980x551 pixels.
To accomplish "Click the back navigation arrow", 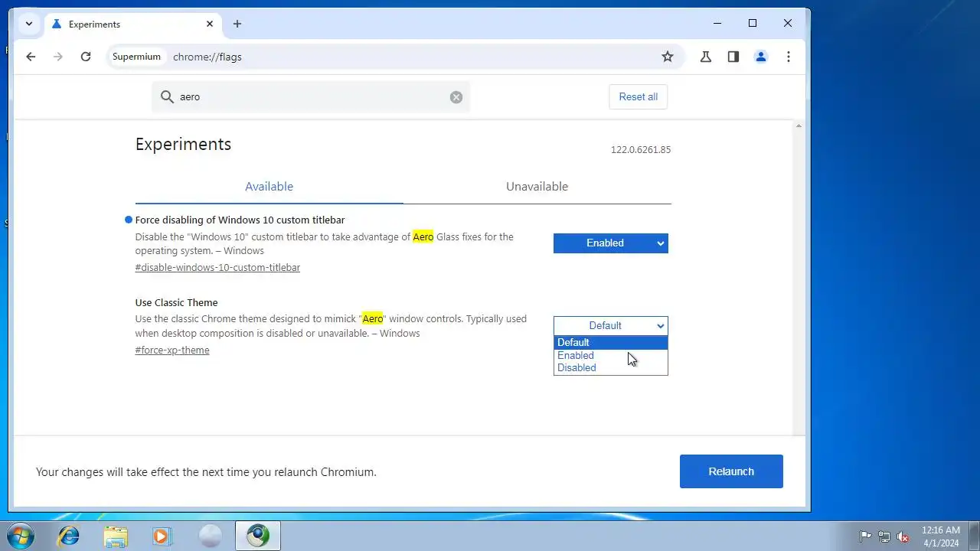I will pos(31,57).
